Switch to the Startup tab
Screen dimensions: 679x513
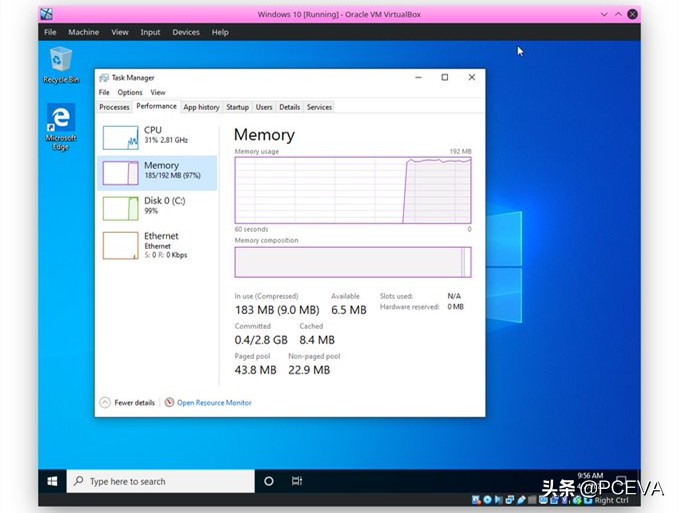point(237,107)
